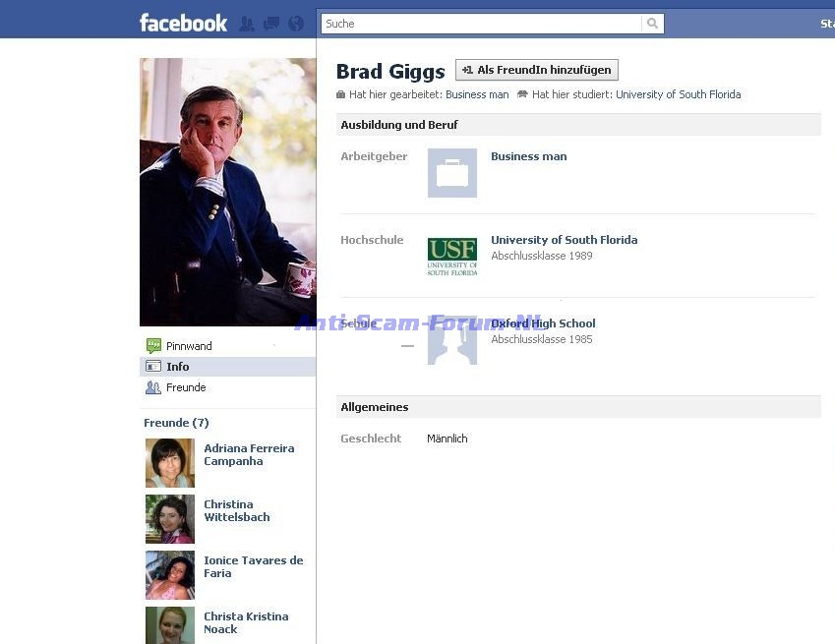Screen dimensions: 835x644
Task: Click the search magnifier icon
Action: point(652,24)
